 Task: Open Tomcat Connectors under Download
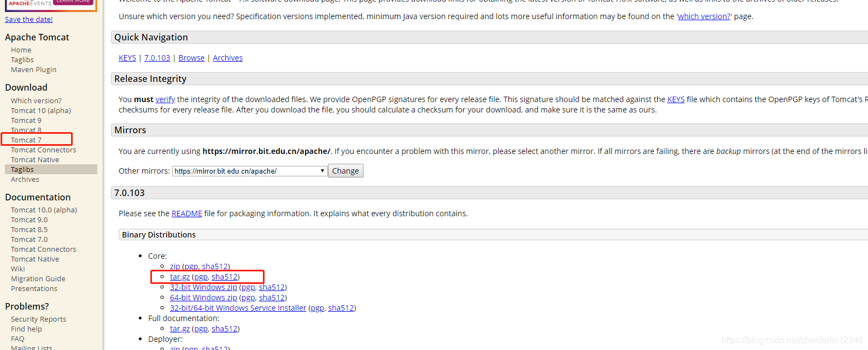pyautogui.click(x=44, y=150)
